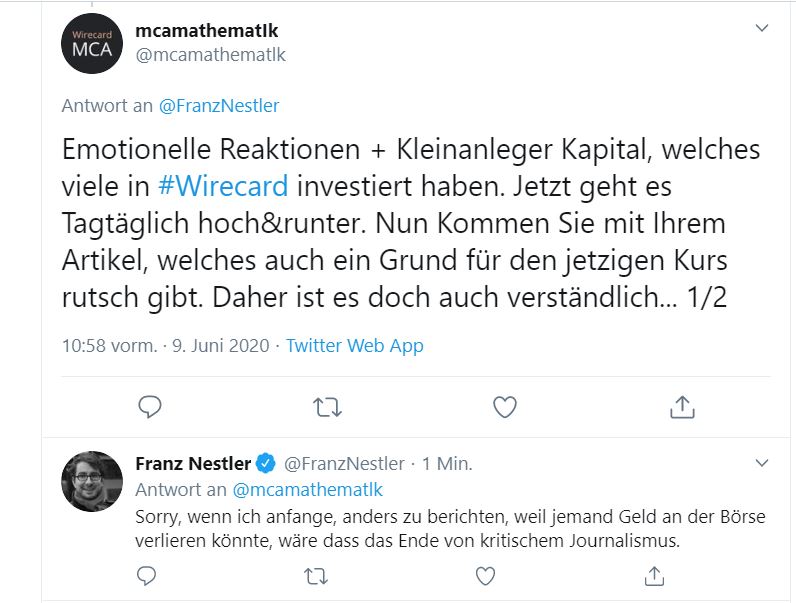Expand options chevron on Franz Nestler's reply
The height and width of the screenshot is (603, 796).
coord(761,463)
